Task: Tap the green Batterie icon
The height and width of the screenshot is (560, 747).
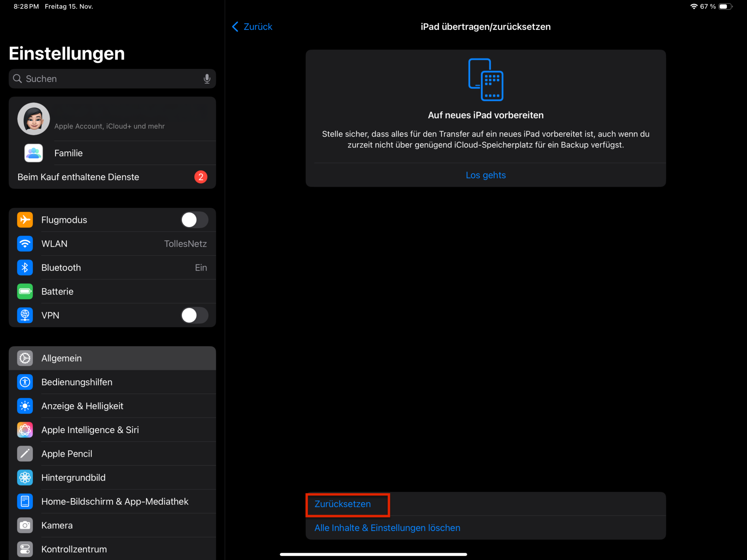Action: pyautogui.click(x=25, y=292)
